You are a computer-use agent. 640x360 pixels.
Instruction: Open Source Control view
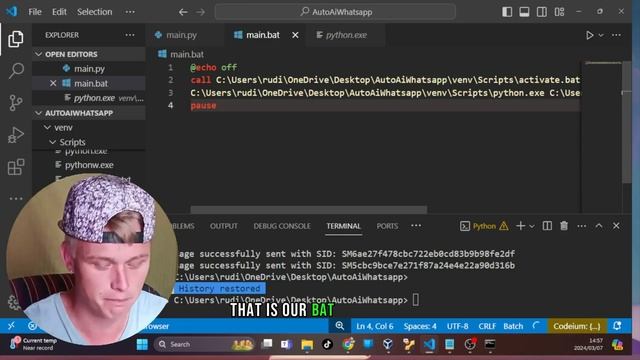16,102
